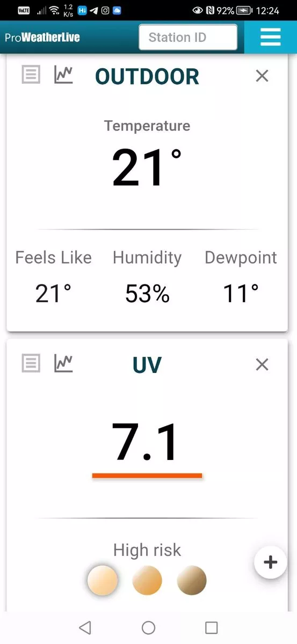The width and height of the screenshot is (297, 644).
Task: Open the hamburger menu in header
Action: point(270,37)
